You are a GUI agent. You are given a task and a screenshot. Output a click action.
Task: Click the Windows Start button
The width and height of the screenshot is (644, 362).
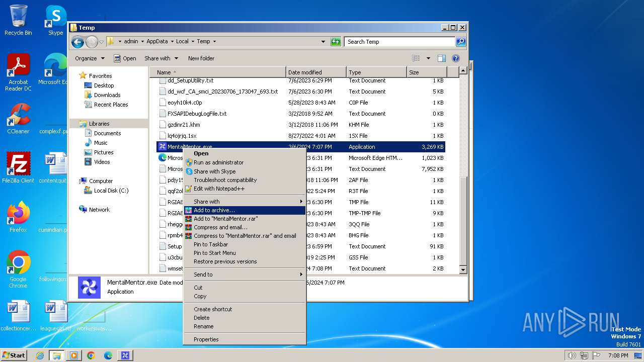14,355
